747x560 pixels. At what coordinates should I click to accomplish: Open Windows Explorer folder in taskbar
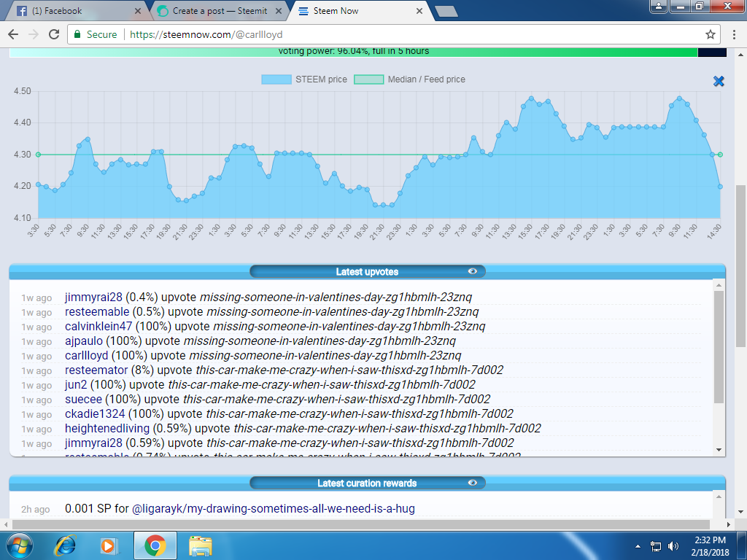(x=201, y=545)
